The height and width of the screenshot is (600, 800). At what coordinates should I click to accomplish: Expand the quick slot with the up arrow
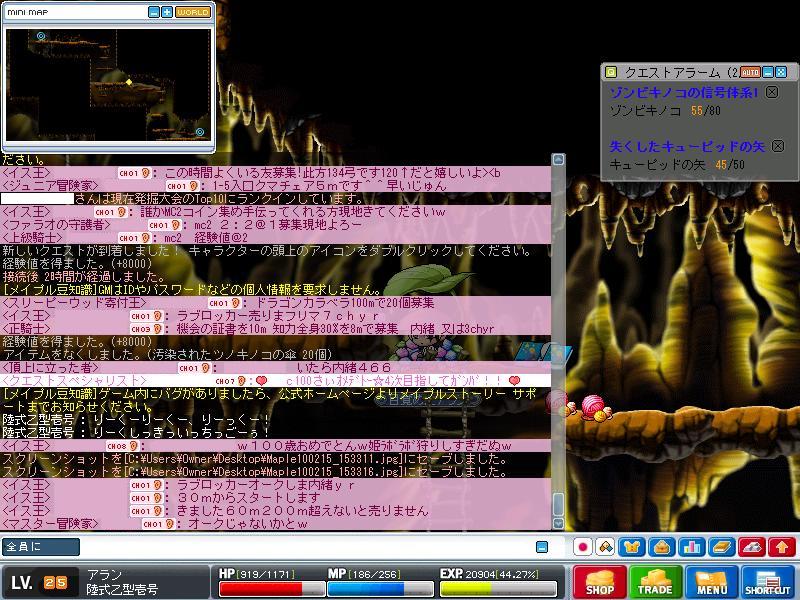782,547
